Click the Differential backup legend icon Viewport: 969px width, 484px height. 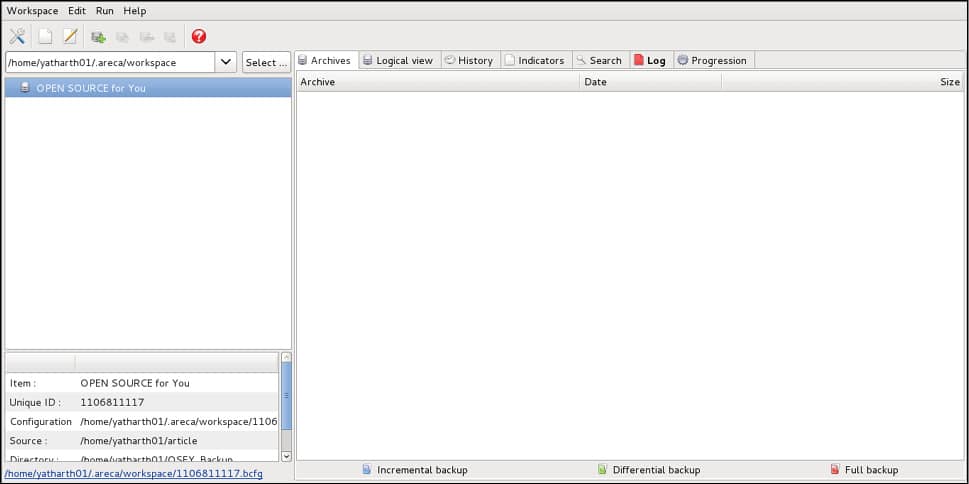click(602, 469)
